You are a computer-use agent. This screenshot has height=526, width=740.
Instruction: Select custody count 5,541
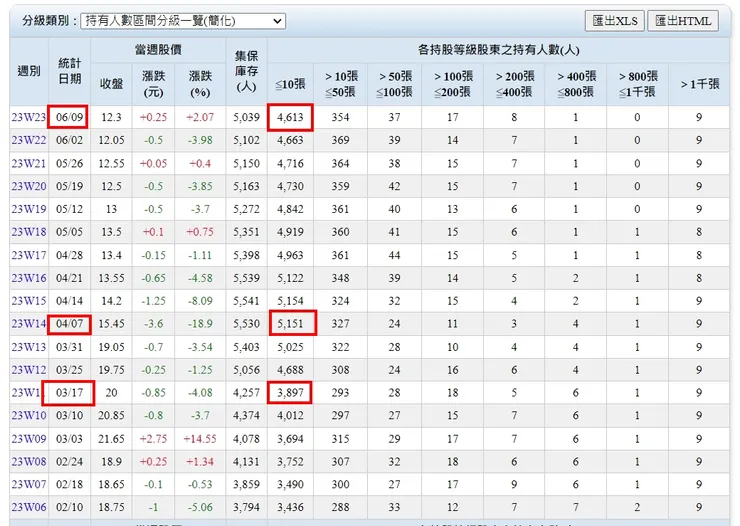(246, 301)
